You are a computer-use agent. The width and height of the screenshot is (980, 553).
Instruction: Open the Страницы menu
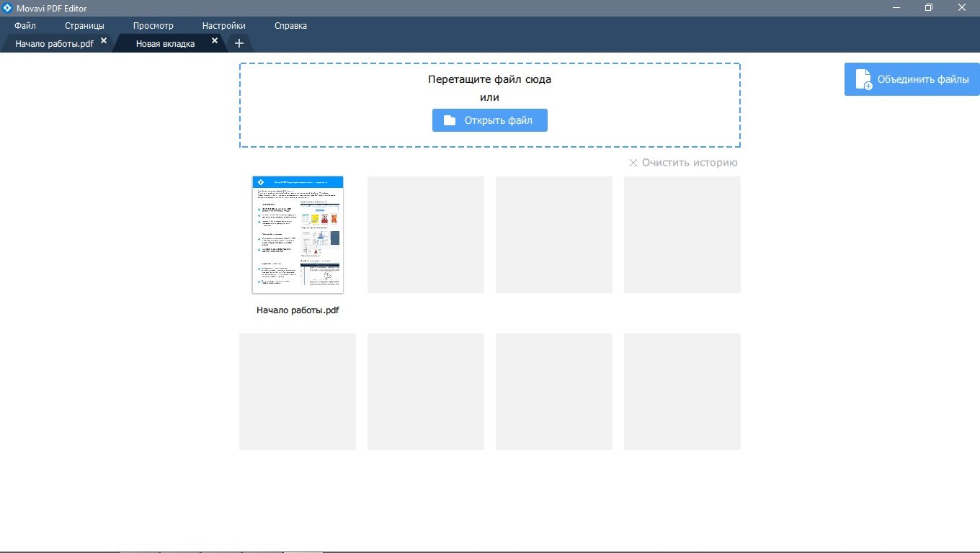point(84,26)
